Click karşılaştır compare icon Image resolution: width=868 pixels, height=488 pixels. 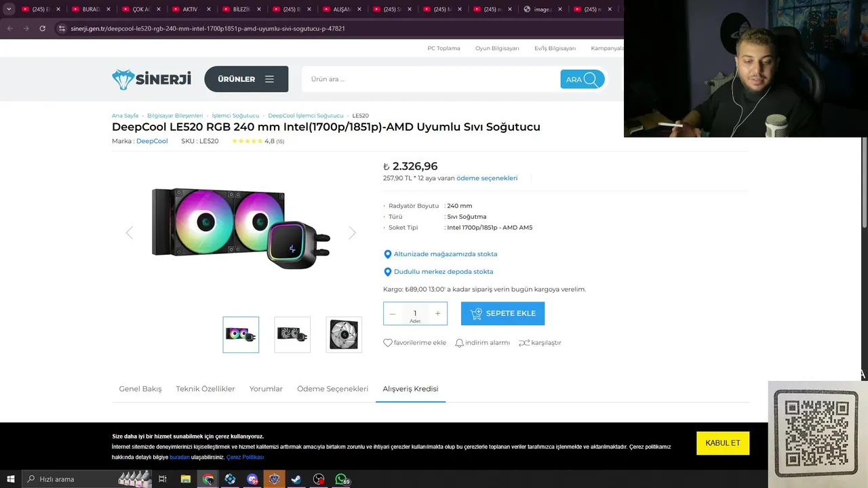[x=524, y=343]
